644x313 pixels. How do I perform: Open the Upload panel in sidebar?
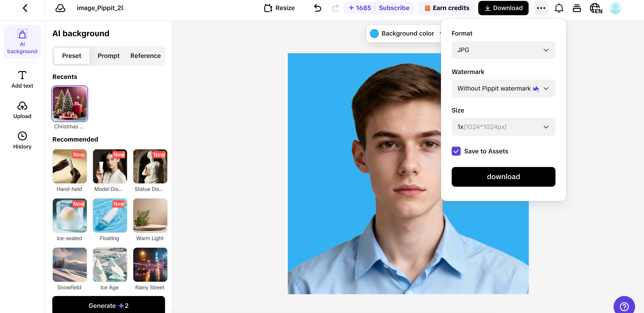(x=22, y=110)
